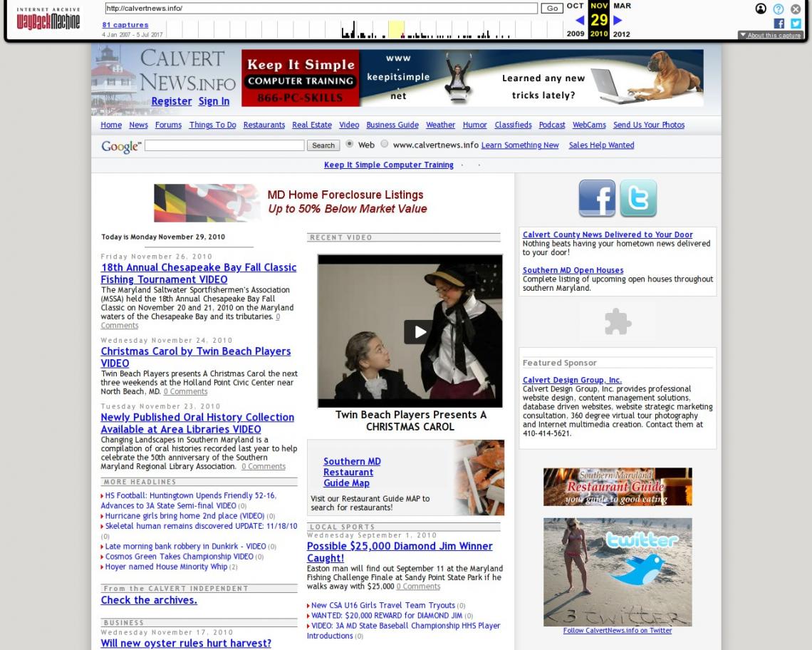Open the News nav item
The width and height of the screenshot is (812, 650).
[x=138, y=125]
